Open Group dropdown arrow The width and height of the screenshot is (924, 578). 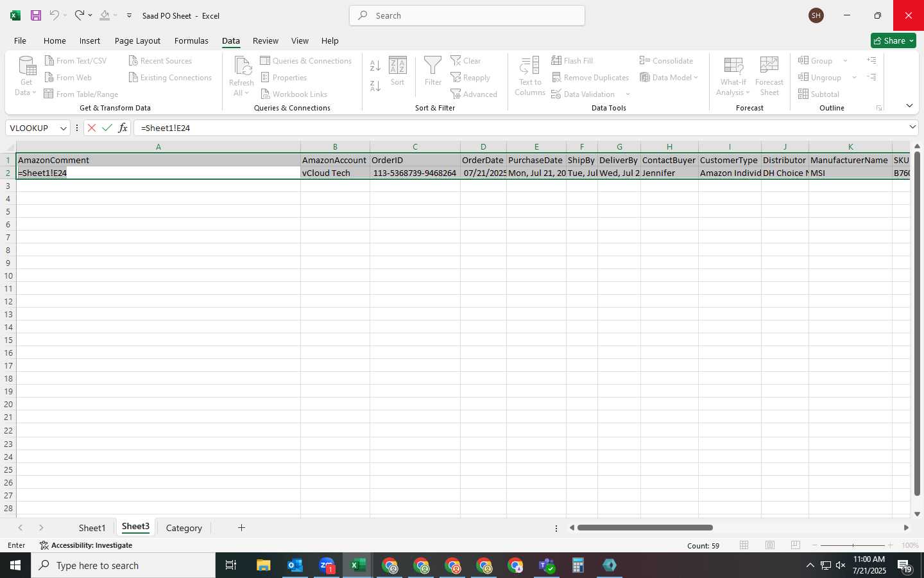846,60
